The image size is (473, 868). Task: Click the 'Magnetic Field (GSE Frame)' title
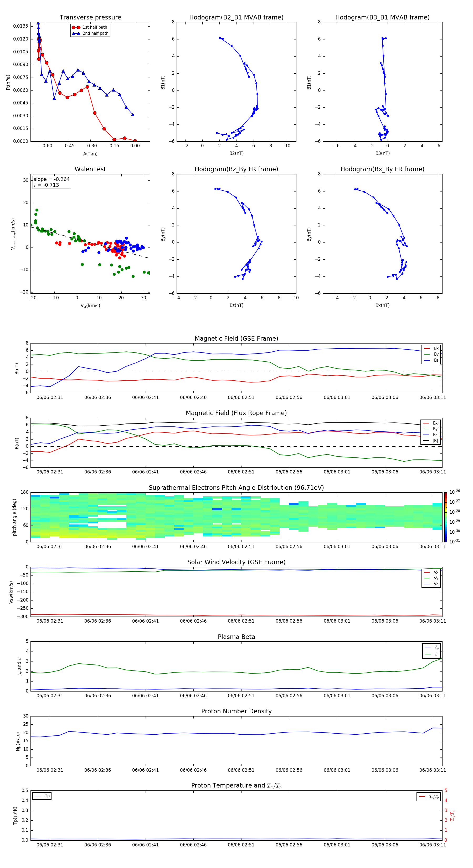(236, 339)
